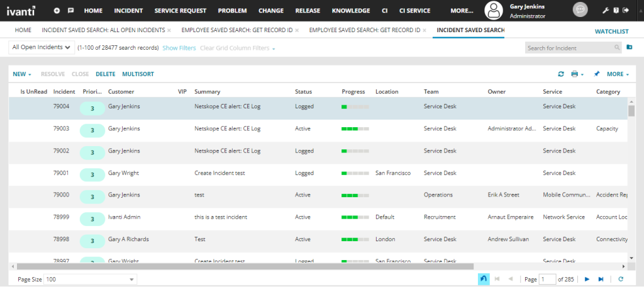644x296 pixels.
Task: Sort by the Status column header
Action: click(x=304, y=92)
